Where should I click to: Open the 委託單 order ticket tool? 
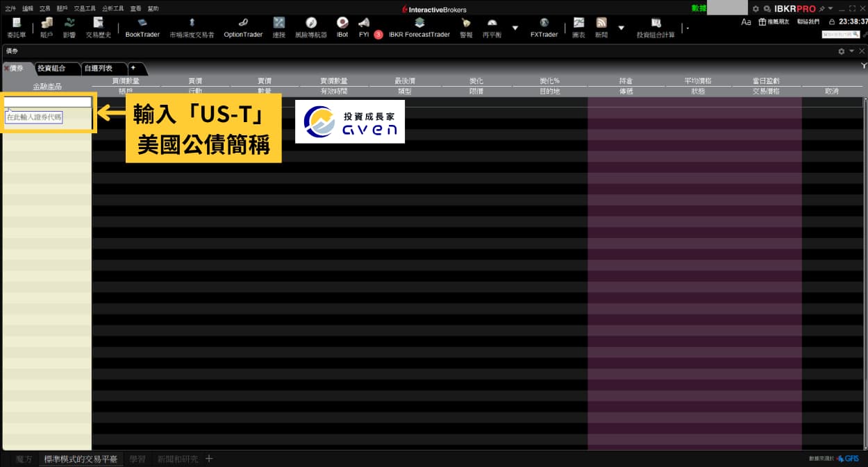(16, 28)
